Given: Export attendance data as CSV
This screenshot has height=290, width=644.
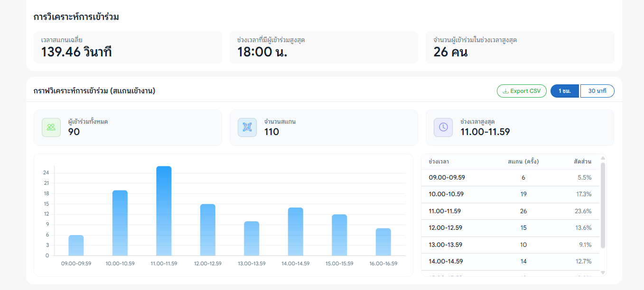Looking at the screenshot, I should [522, 91].
